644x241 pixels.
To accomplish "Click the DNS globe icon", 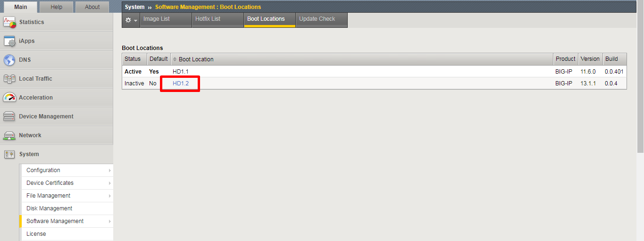I will [x=9, y=60].
